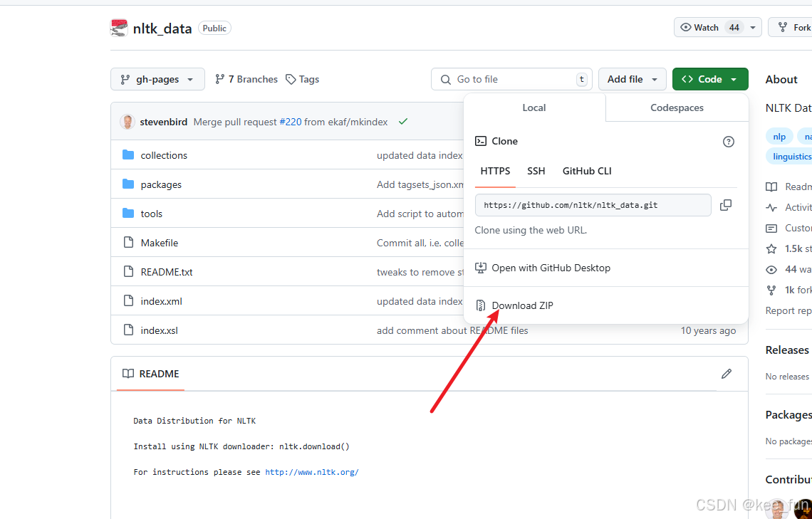
Task: Click the collections folder icon
Action: tap(128, 154)
